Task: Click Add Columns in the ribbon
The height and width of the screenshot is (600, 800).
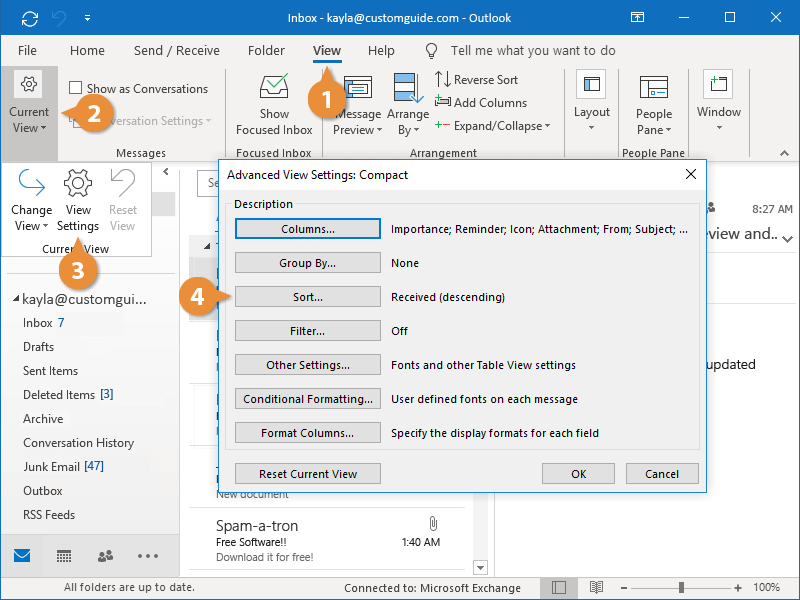Action: (x=481, y=103)
